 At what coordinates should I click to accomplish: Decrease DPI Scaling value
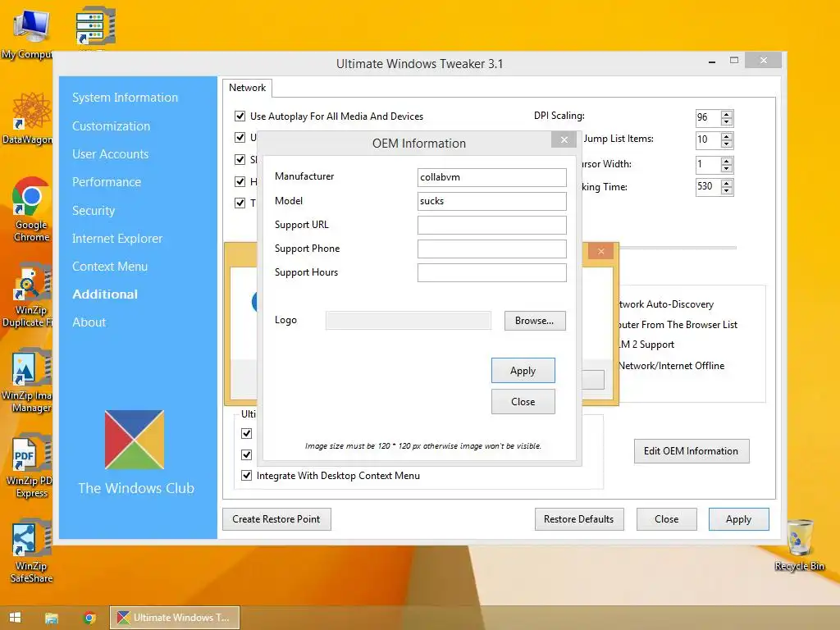click(x=727, y=121)
